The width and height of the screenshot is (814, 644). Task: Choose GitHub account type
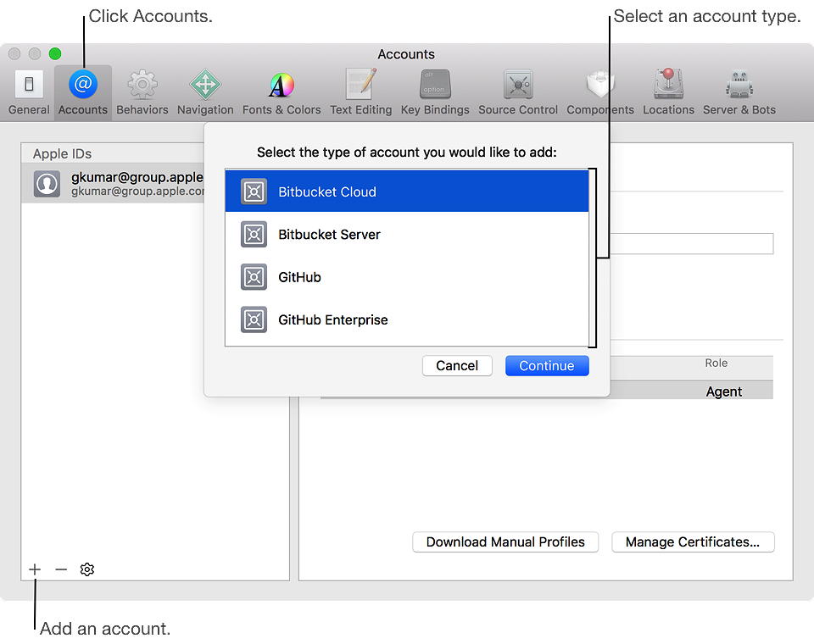(x=407, y=276)
